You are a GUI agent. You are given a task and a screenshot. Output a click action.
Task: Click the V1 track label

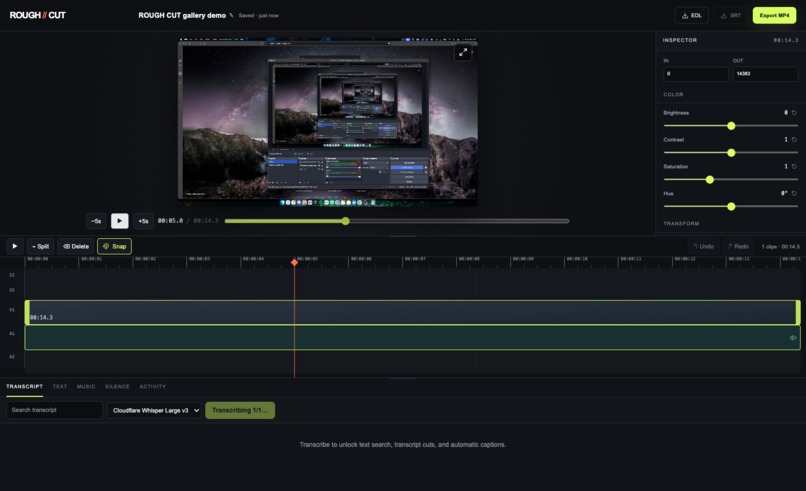pyautogui.click(x=12, y=310)
